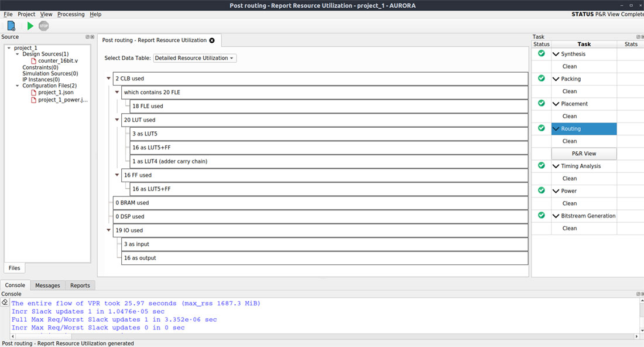Click Clean under Bitstream Generation
The height and width of the screenshot is (347, 644).
pyautogui.click(x=570, y=228)
